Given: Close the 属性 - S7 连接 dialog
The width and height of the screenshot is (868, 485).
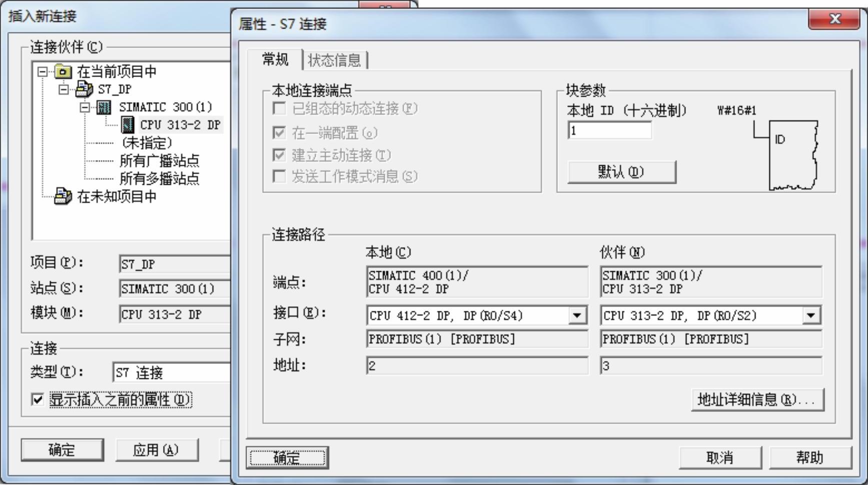Looking at the screenshot, I should pos(834,20).
